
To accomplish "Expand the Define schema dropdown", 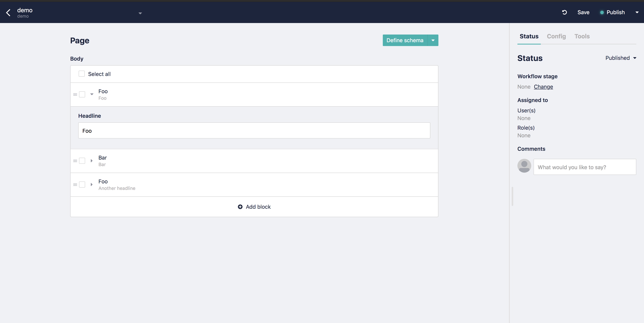I will [x=433, y=40].
